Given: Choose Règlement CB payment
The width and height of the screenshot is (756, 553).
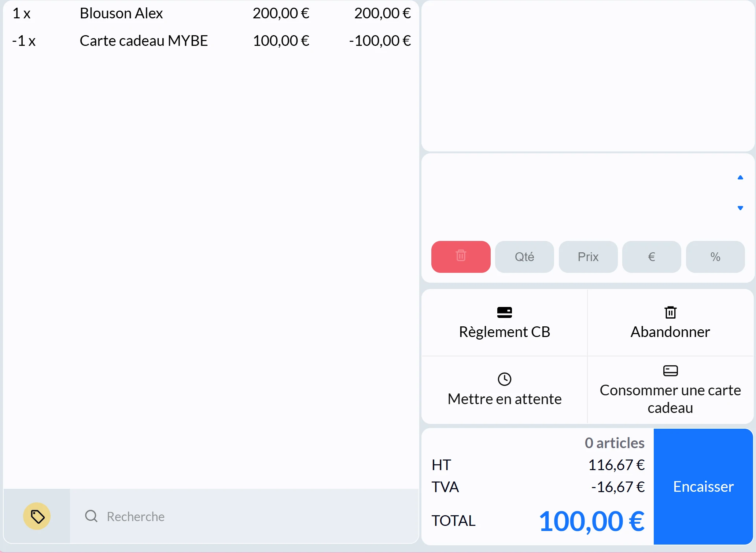Looking at the screenshot, I should (505, 323).
